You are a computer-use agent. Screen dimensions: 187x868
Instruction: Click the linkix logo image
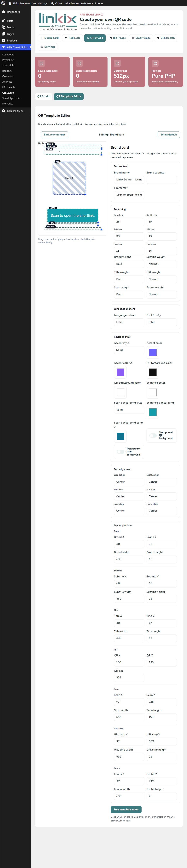click(58, 22)
